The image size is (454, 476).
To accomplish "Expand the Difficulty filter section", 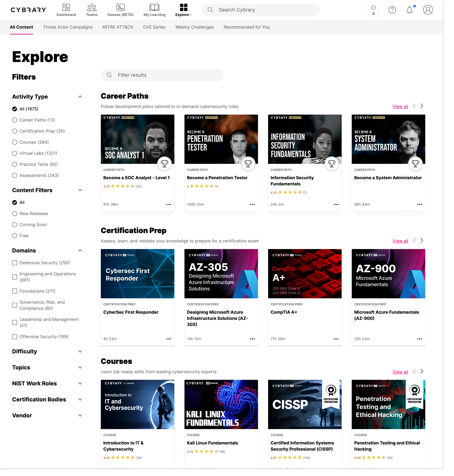I will pyautogui.click(x=80, y=352).
